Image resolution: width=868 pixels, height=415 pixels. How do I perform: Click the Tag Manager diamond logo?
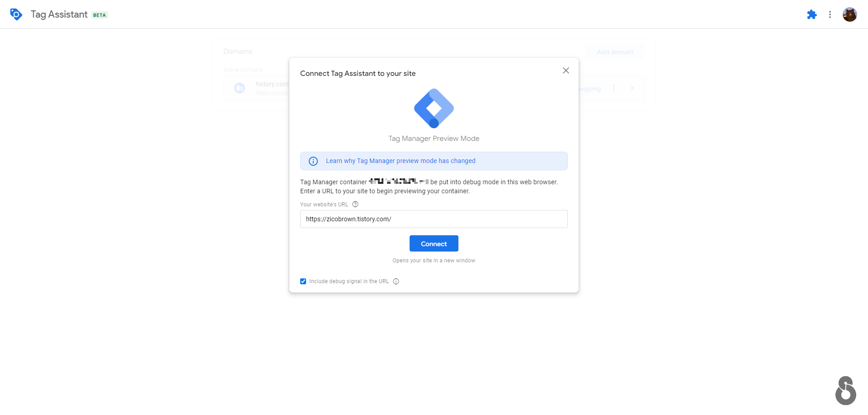click(x=434, y=108)
